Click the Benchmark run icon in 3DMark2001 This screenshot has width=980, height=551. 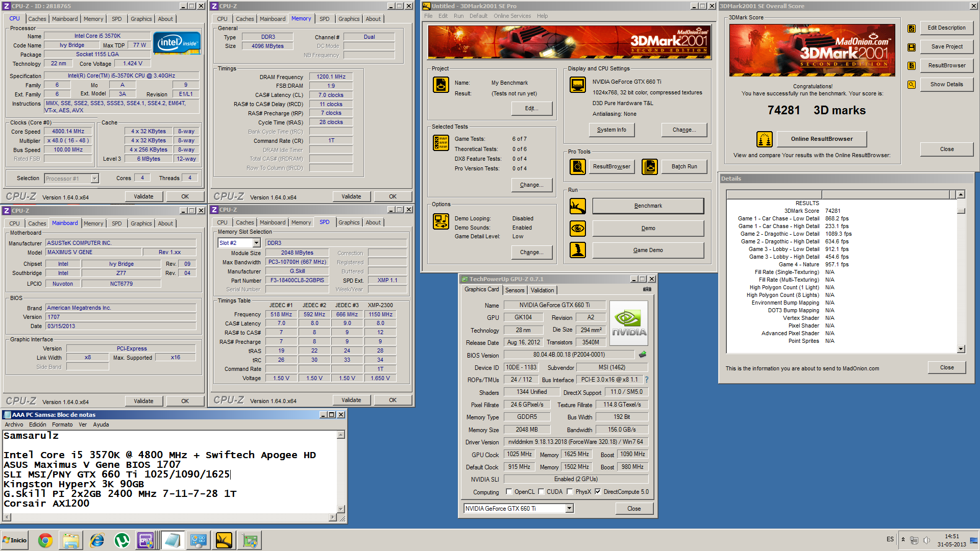(x=578, y=206)
